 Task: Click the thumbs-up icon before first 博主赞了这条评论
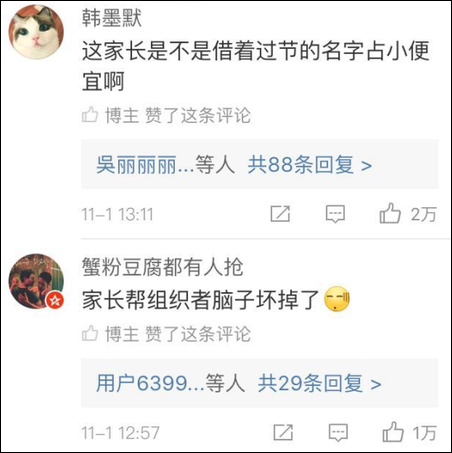(90, 115)
